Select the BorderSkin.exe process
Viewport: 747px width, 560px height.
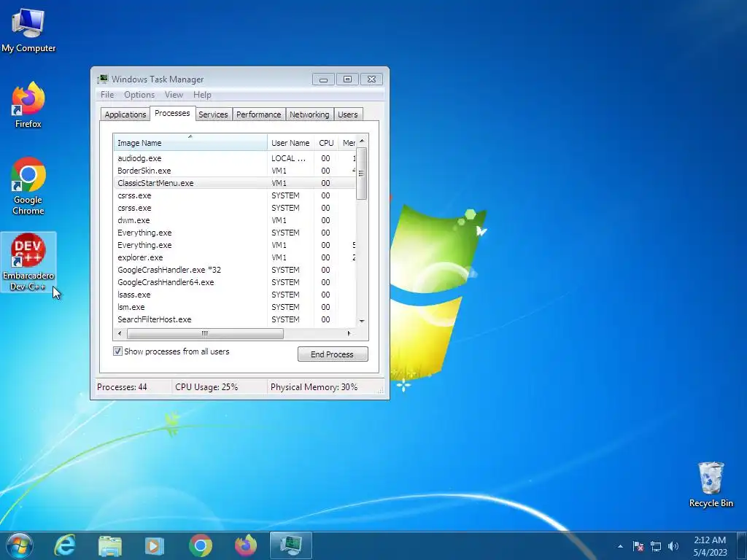pos(234,171)
